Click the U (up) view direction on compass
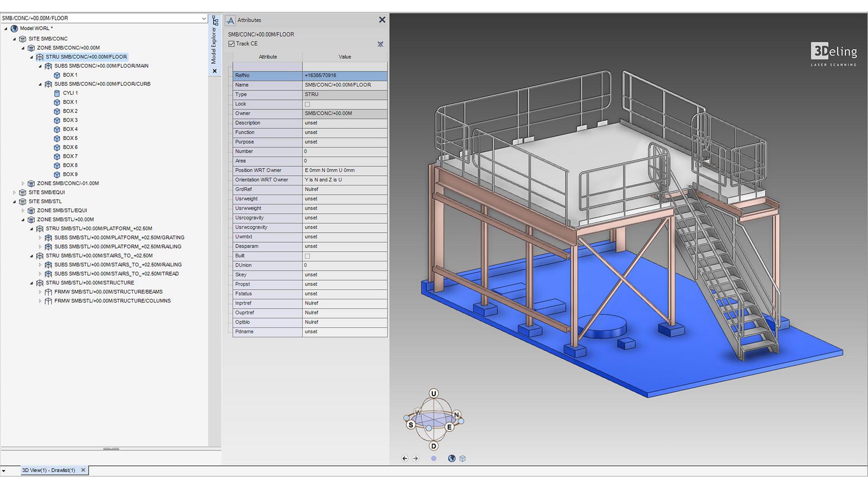The height and width of the screenshot is (488, 868). click(x=434, y=394)
